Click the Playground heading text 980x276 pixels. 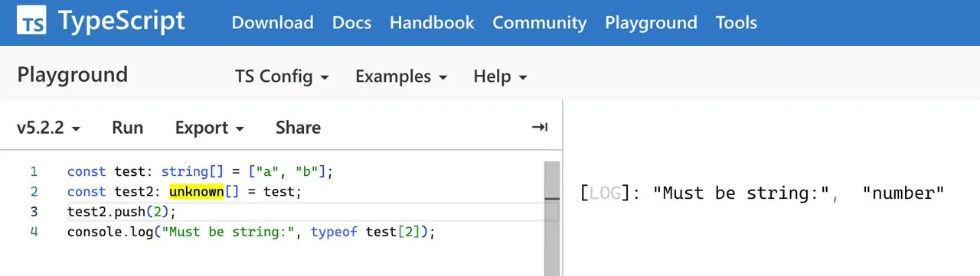[72, 75]
